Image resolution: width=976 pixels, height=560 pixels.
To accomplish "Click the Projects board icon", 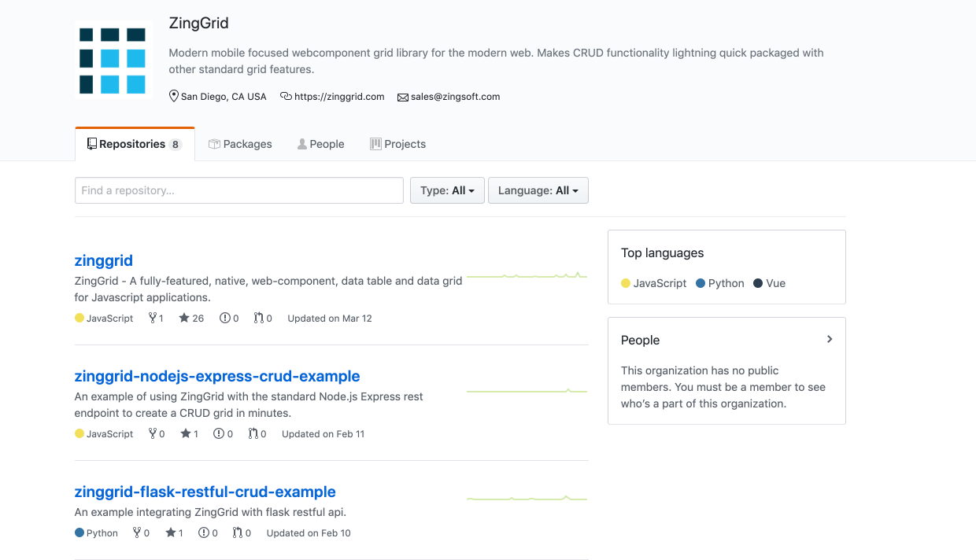I will pyautogui.click(x=375, y=144).
